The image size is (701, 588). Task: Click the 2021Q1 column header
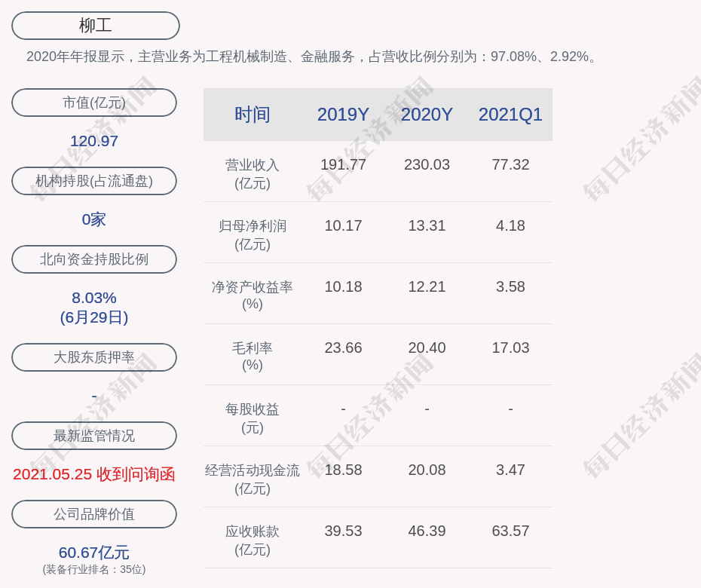tap(510, 115)
